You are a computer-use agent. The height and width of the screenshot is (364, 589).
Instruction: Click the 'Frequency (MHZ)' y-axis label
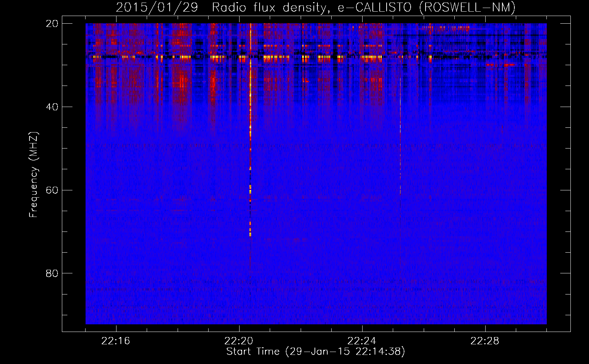(x=33, y=175)
